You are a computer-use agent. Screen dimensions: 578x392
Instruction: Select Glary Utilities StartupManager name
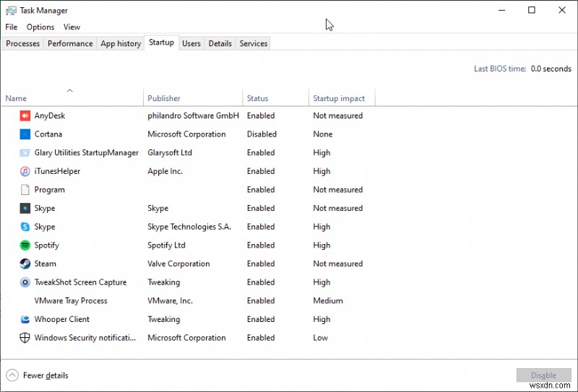[86, 152]
